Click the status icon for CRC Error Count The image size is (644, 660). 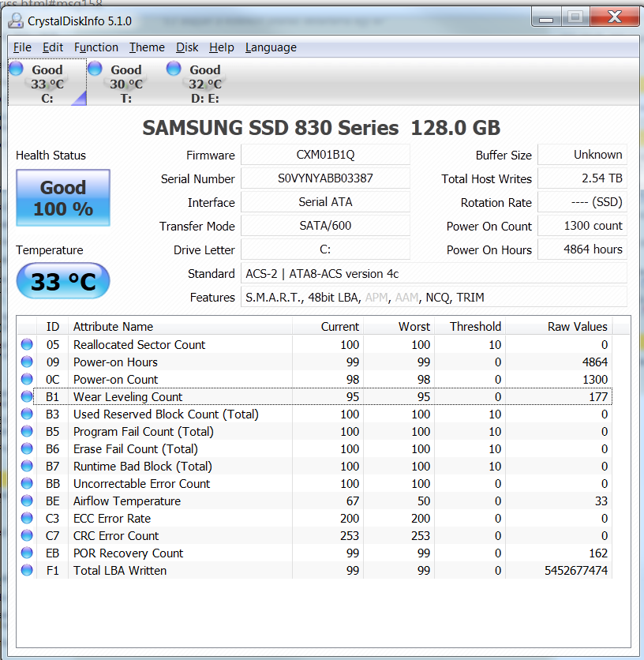point(27,535)
